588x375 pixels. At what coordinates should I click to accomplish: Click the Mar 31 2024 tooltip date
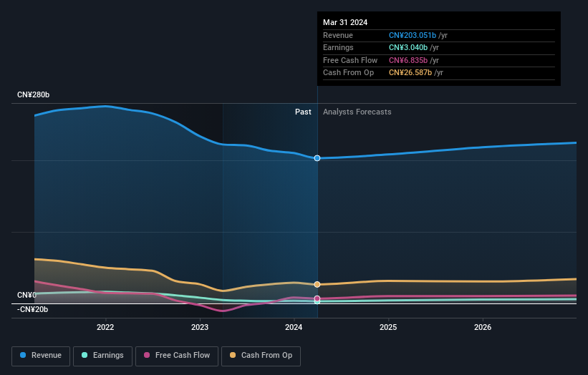point(345,22)
